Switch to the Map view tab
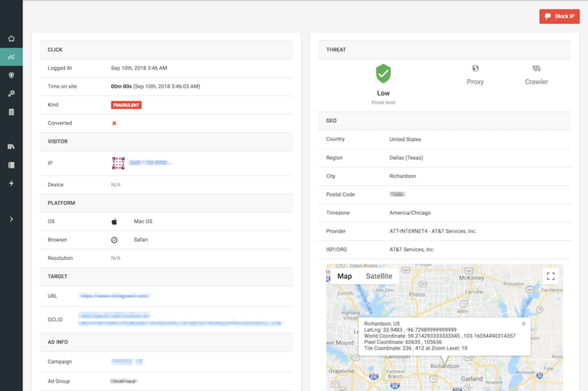The image size is (588, 391). (x=344, y=276)
